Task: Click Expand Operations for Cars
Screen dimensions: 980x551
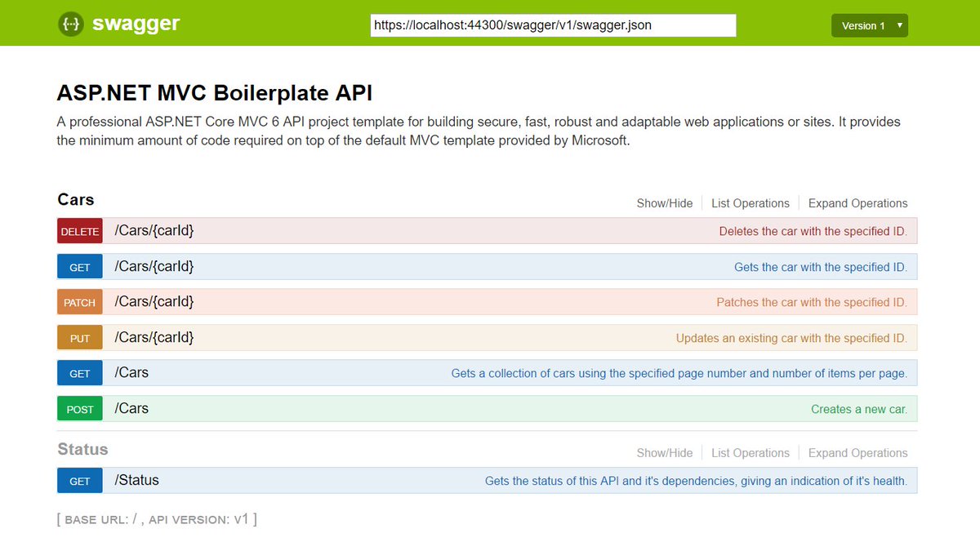Action: click(x=858, y=203)
